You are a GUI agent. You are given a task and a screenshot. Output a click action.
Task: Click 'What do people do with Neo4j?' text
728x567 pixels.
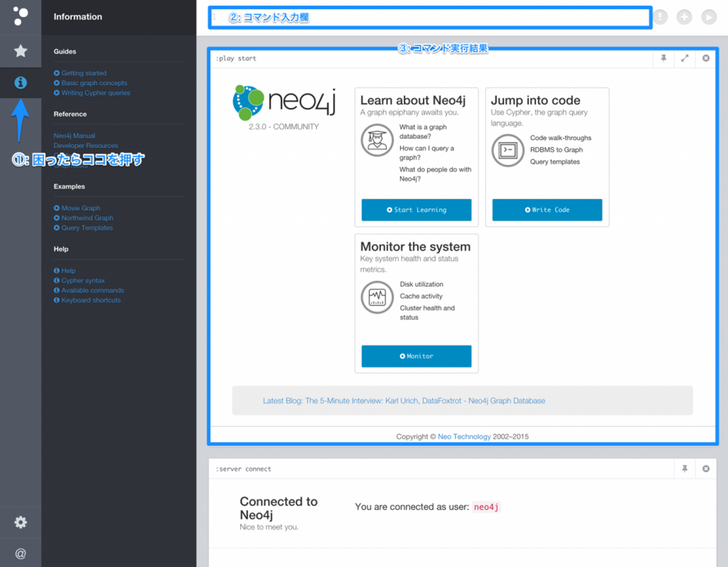435,174
